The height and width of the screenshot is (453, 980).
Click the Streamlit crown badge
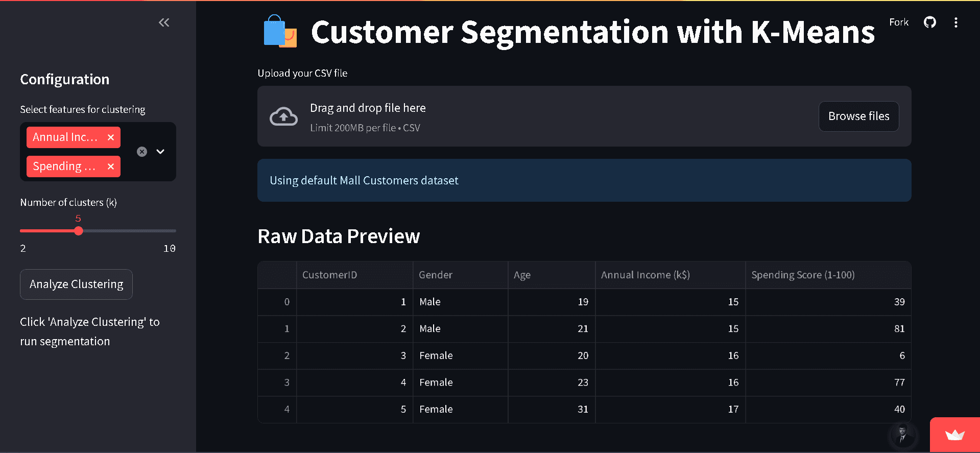[x=955, y=435]
